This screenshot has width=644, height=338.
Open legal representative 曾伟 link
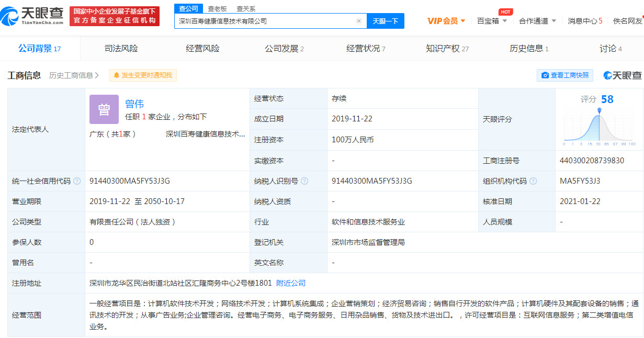point(134,104)
